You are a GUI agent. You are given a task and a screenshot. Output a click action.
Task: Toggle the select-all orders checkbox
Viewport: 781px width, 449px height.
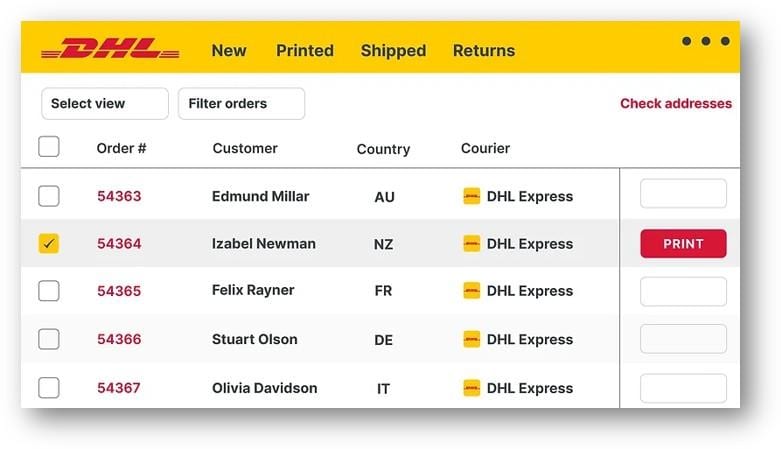49,147
